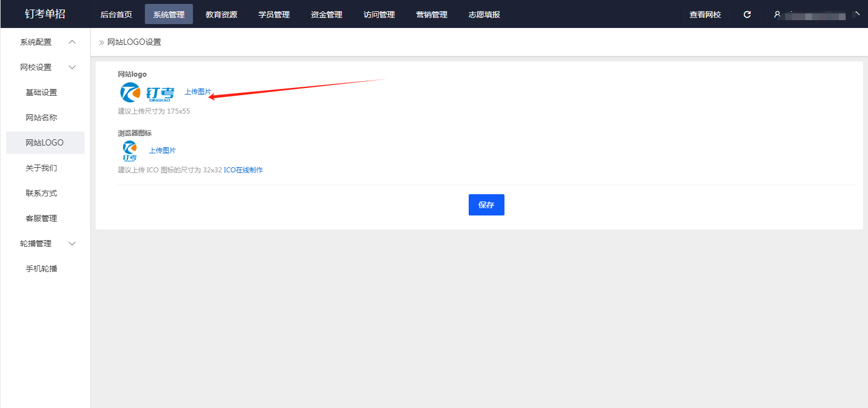
Task: Open 手机轮播 sidebar item
Action: coord(41,269)
